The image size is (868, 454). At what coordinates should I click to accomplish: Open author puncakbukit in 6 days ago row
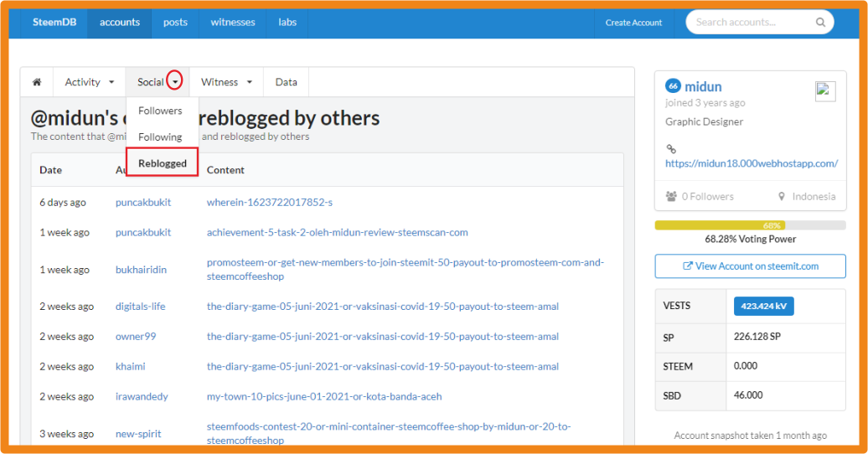click(x=142, y=202)
